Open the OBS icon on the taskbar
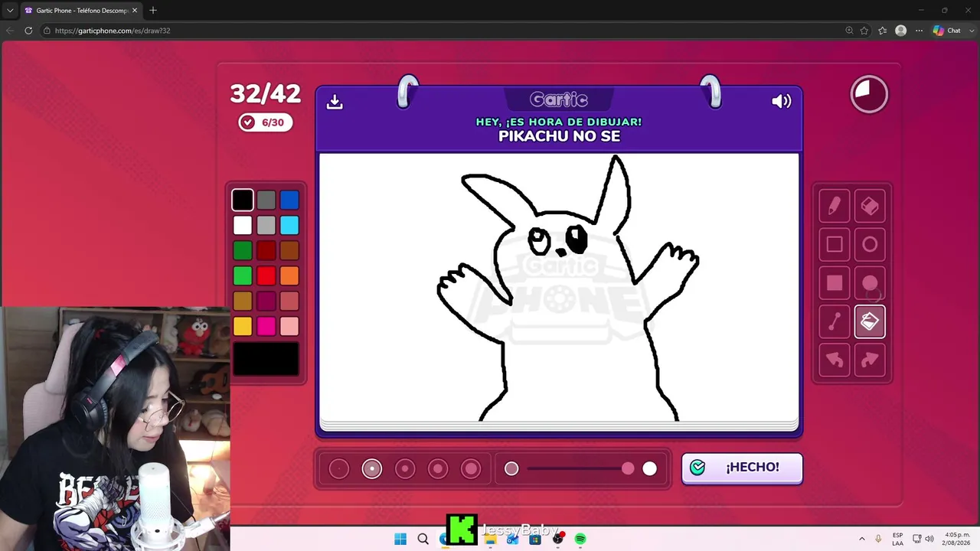This screenshot has width=980, height=551. coord(558,539)
